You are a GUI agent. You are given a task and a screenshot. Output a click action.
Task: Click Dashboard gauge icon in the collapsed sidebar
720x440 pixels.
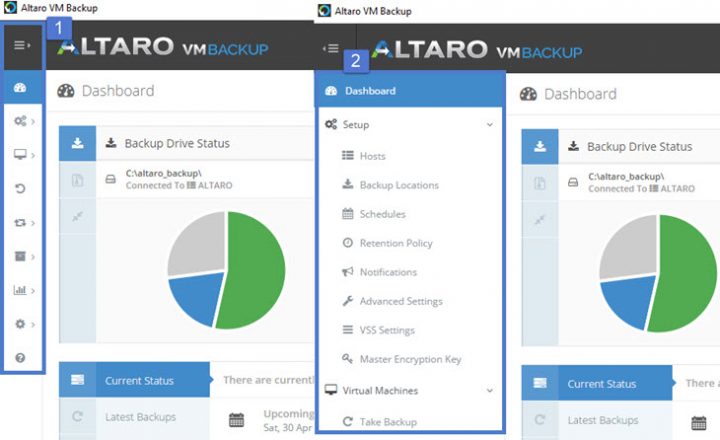click(20, 87)
